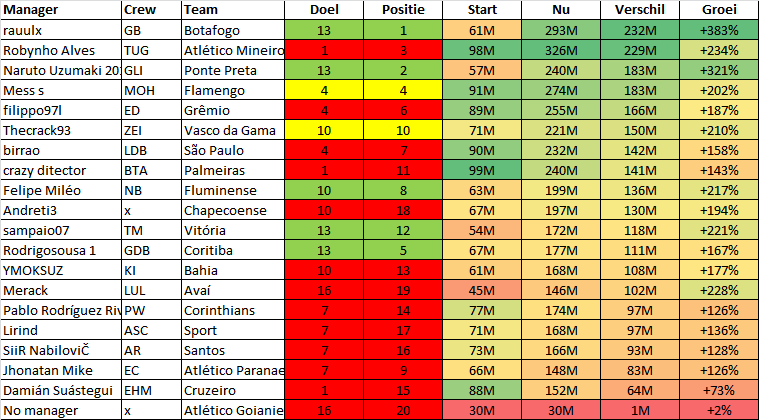Click the +73% growth cell for Cruzeiro
759x420 pixels.
click(719, 390)
